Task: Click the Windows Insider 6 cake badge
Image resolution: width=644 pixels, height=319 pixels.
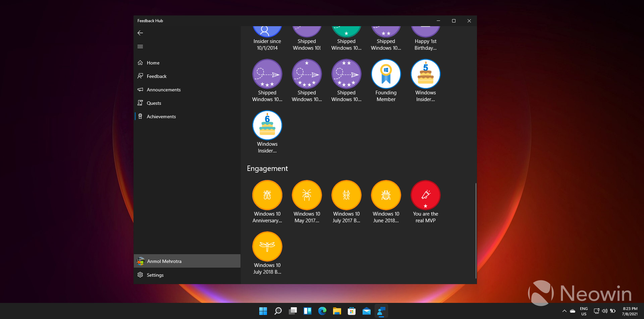Action: tap(267, 132)
